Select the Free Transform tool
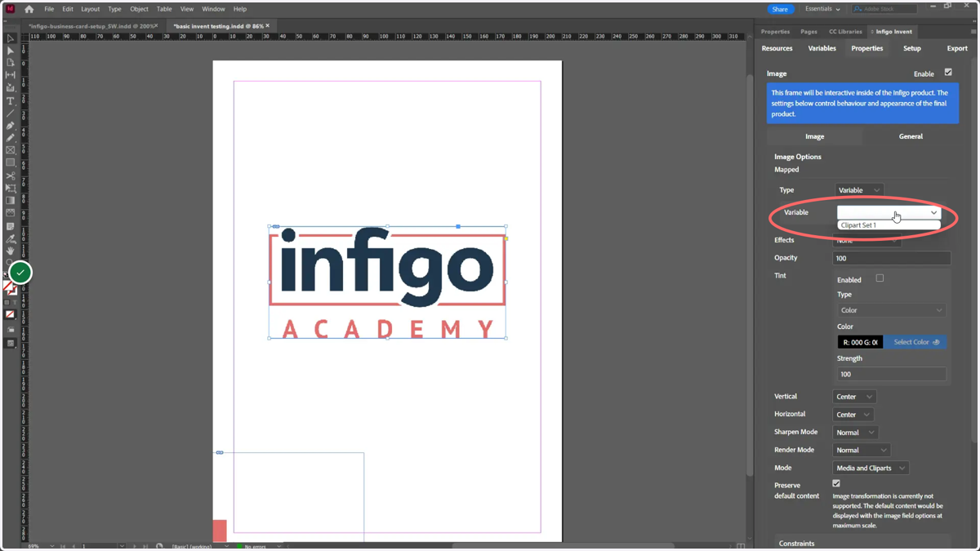Viewport: 980px width, 551px height. click(11, 188)
